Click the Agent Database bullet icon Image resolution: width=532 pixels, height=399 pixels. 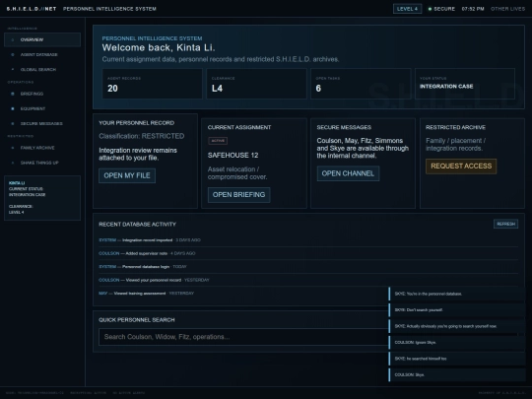(x=13, y=54)
